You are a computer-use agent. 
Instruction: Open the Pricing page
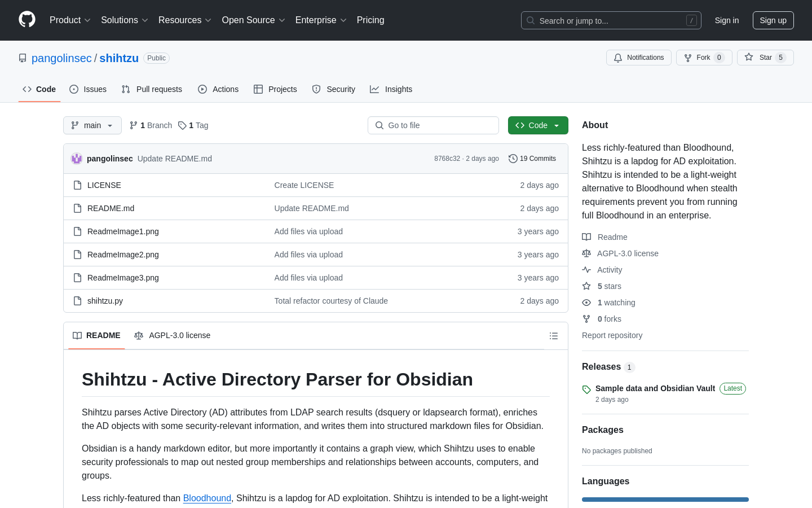point(370,20)
